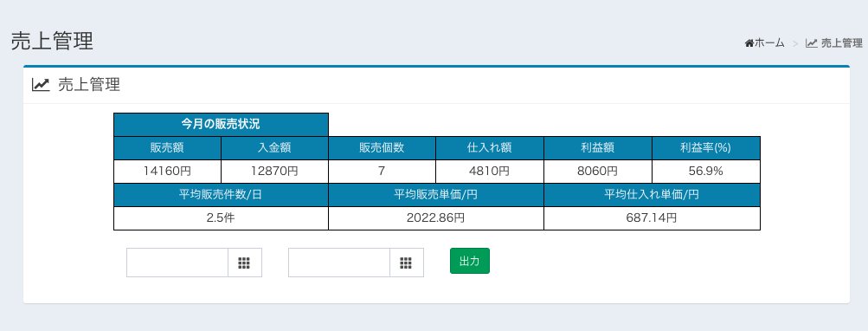Click the 56.9% profit rate cell
The image size is (868, 331).
point(706,172)
